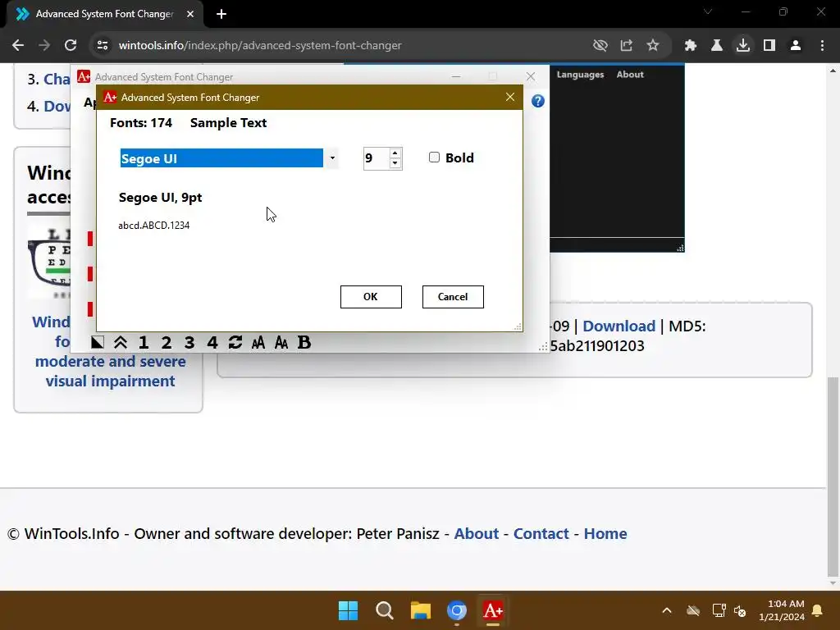Image resolution: width=840 pixels, height=630 pixels.
Task: Click the page vertical scrollbar thumb
Action: click(x=833, y=477)
